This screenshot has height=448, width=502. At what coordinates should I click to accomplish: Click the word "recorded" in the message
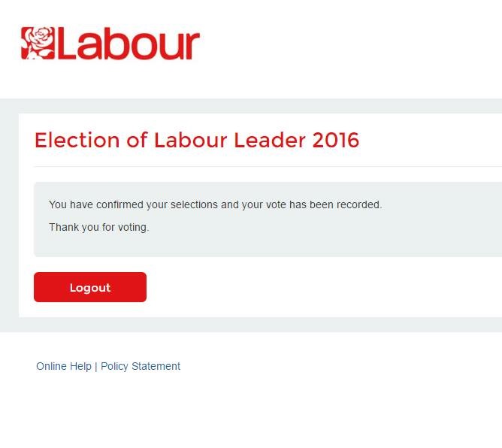click(x=358, y=204)
